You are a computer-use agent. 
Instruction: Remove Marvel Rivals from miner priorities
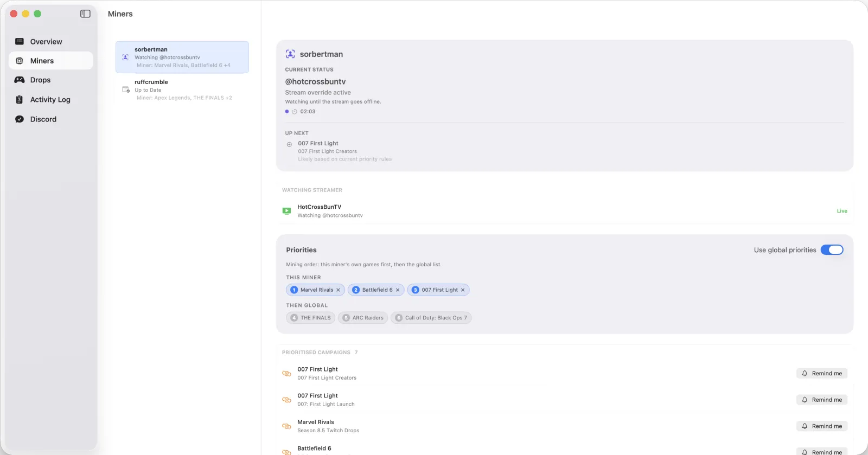pyautogui.click(x=338, y=290)
